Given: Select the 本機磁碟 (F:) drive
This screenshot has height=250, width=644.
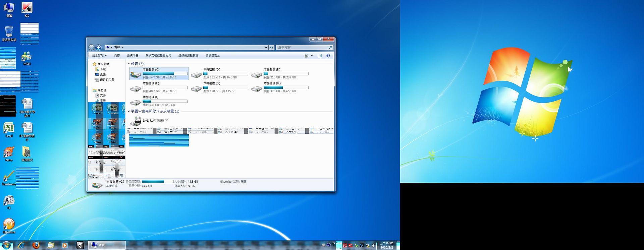Looking at the screenshot, I should 159,87.
